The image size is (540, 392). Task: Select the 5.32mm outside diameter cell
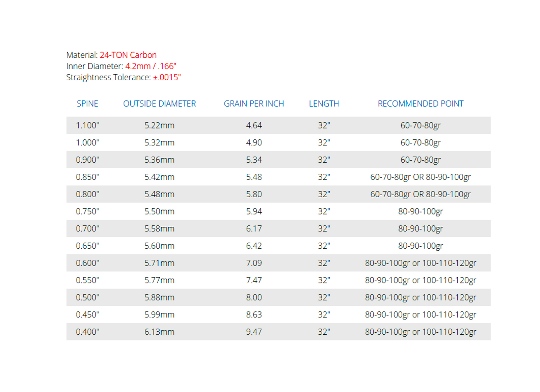(159, 143)
